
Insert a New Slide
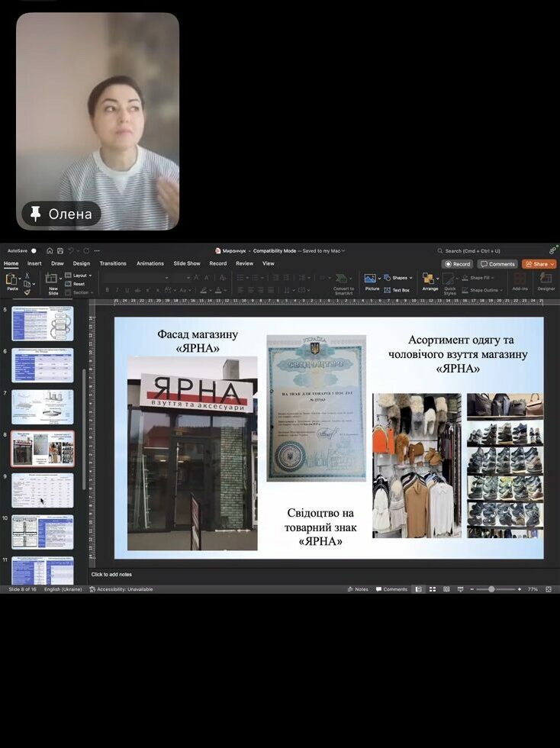click(x=53, y=280)
